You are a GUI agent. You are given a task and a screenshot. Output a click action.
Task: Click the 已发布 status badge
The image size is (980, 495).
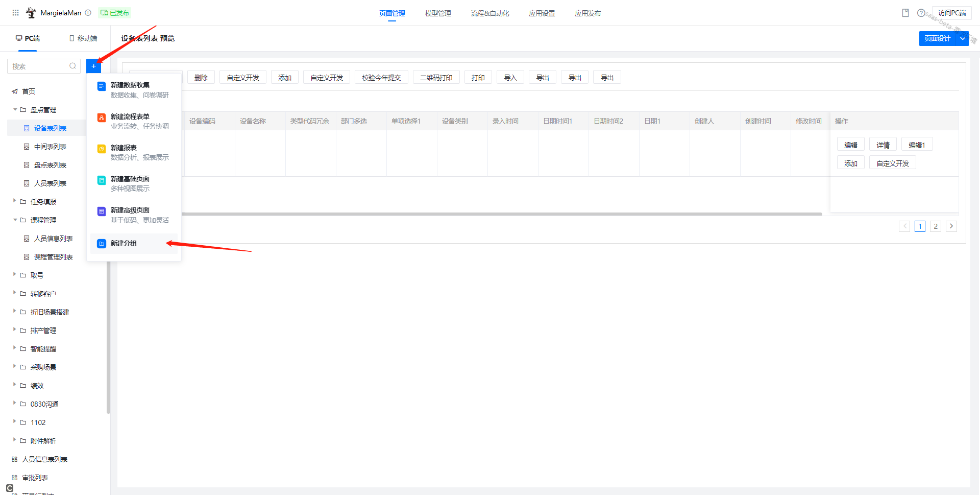coord(115,13)
